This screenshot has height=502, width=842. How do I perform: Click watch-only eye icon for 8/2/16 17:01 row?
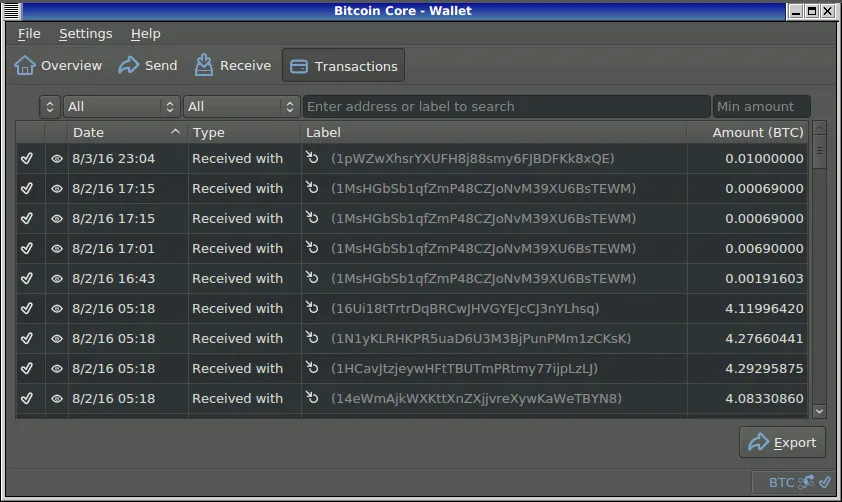[57, 249]
